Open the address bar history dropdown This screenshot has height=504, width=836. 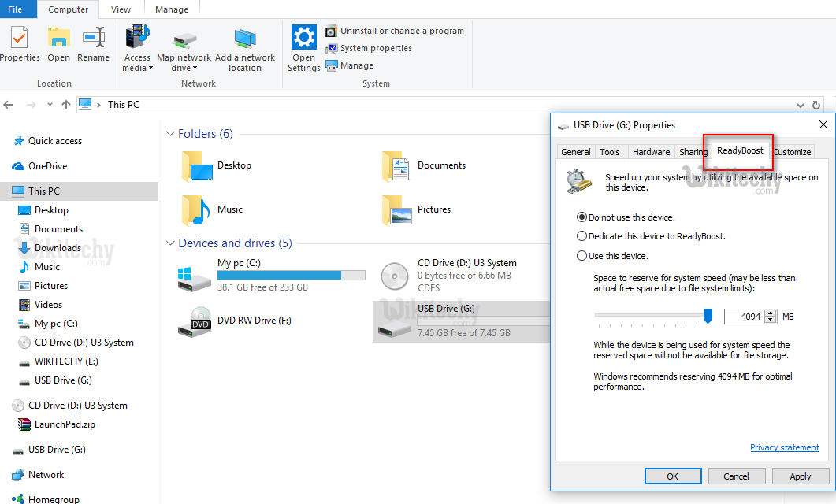click(x=801, y=105)
